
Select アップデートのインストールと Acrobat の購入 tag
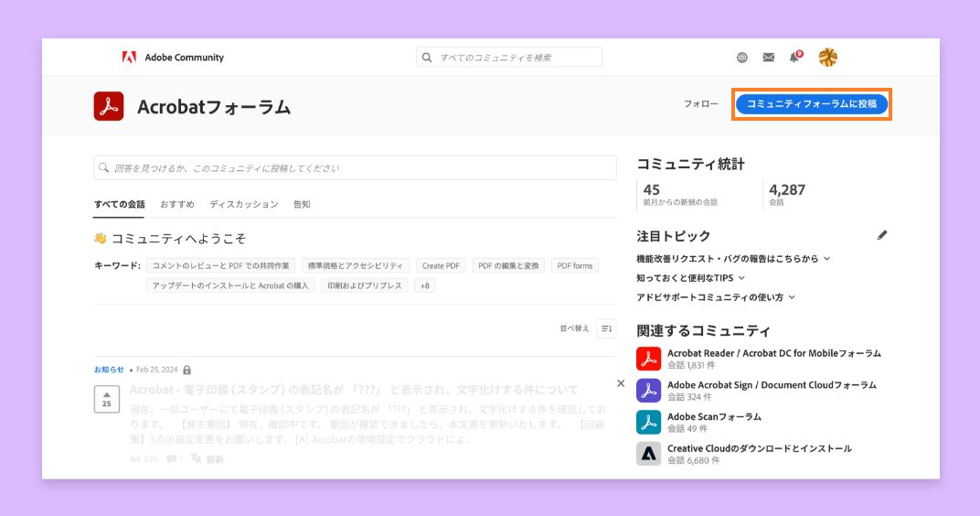coord(230,285)
